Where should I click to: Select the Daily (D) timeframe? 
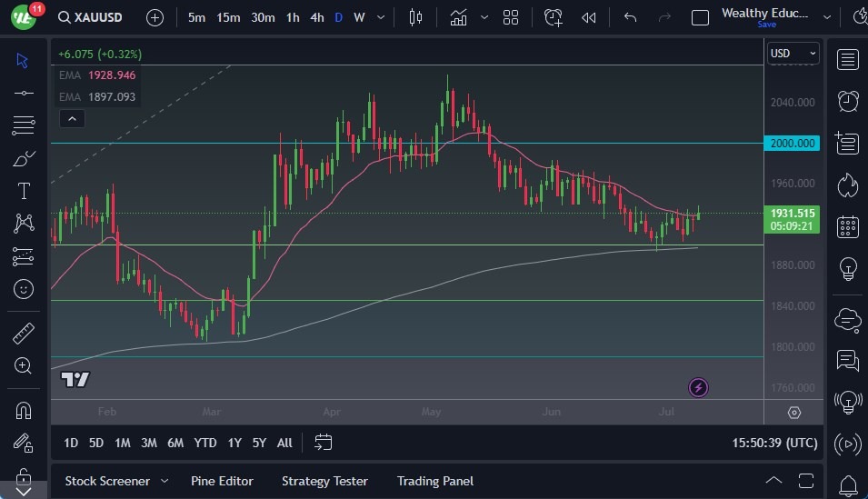339,17
